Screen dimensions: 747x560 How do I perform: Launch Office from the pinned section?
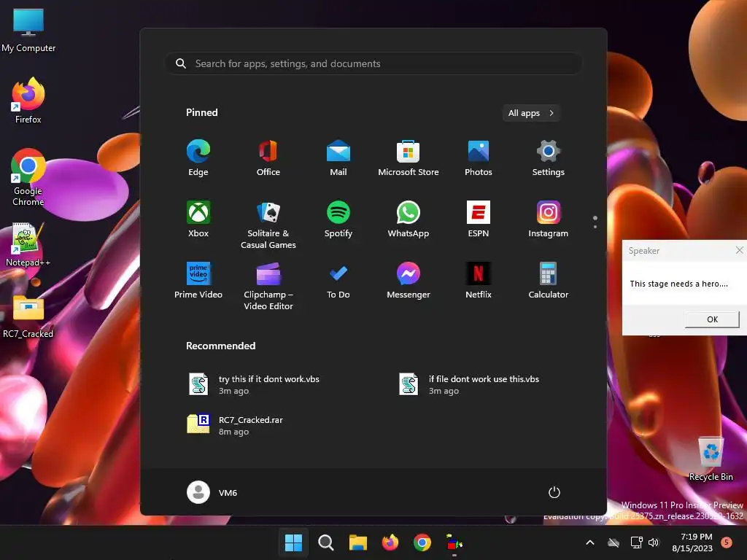coord(268,157)
